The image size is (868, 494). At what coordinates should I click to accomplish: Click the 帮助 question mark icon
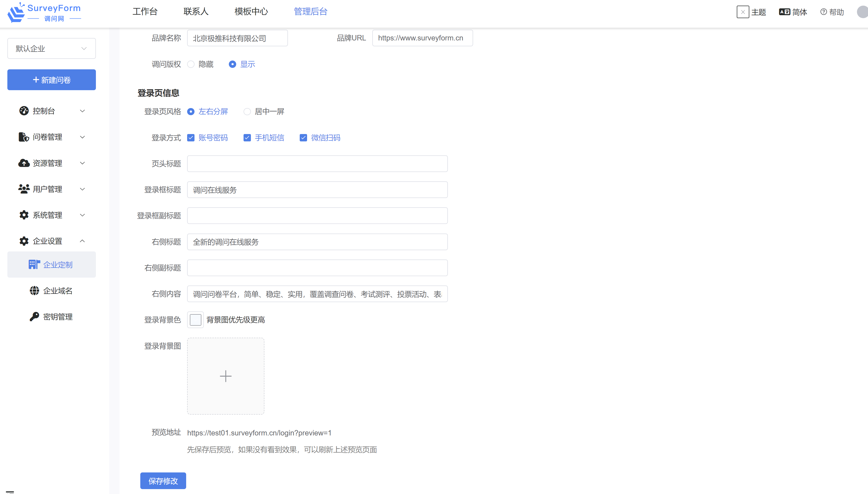tap(824, 12)
